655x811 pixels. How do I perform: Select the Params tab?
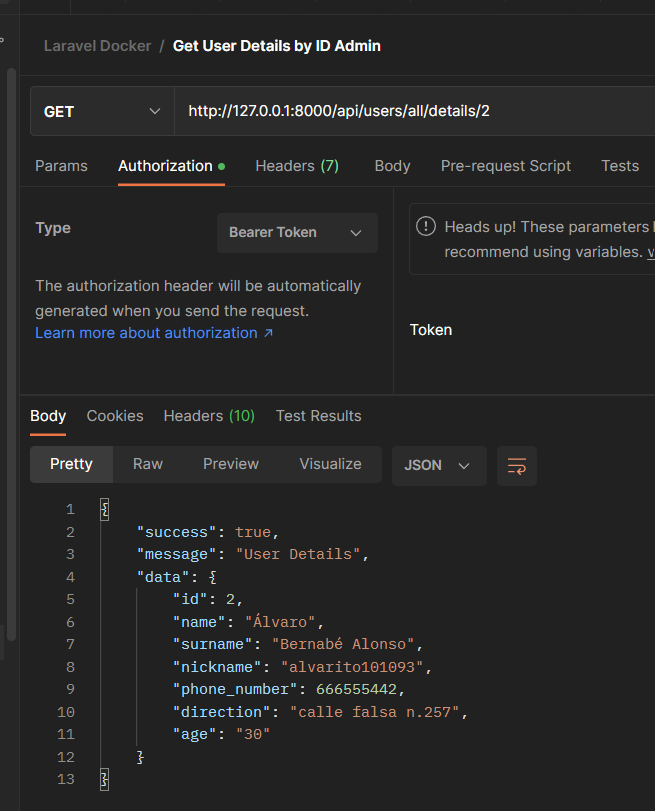[x=61, y=166]
